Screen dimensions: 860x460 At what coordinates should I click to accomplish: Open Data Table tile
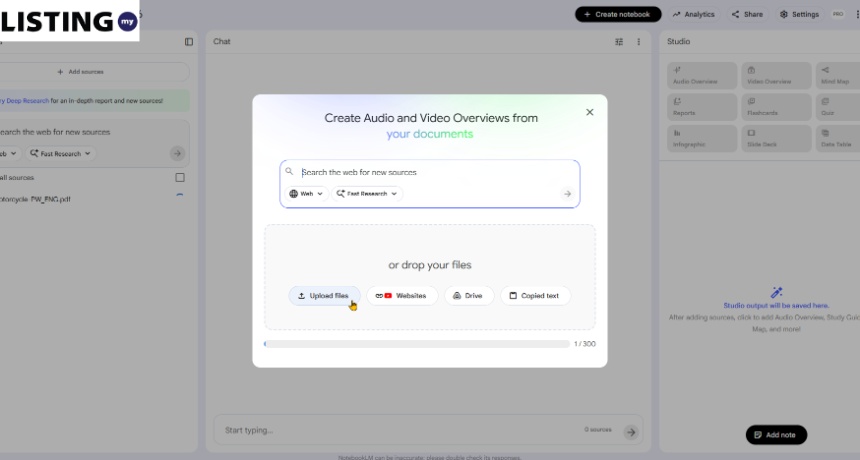838,138
